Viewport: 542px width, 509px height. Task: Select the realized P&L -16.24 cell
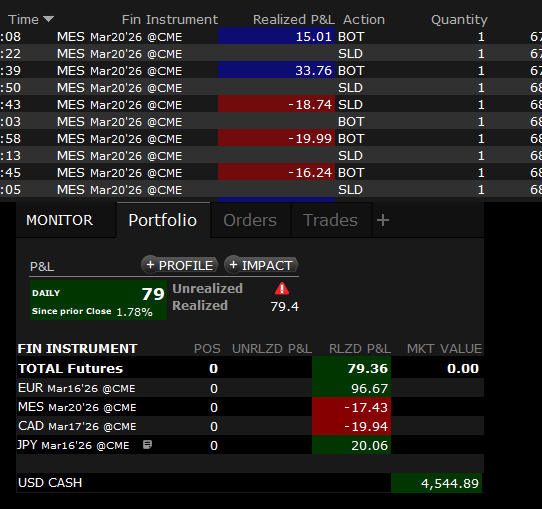(x=277, y=172)
